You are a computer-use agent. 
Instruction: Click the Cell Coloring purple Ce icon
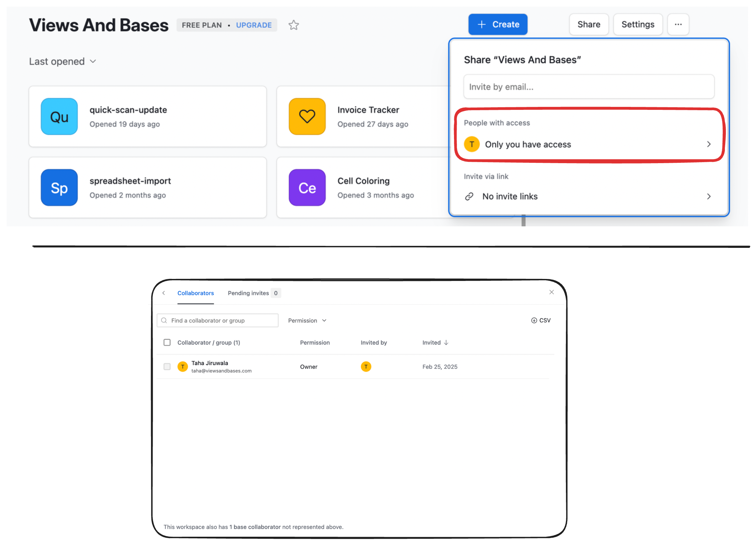pos(307,188)
